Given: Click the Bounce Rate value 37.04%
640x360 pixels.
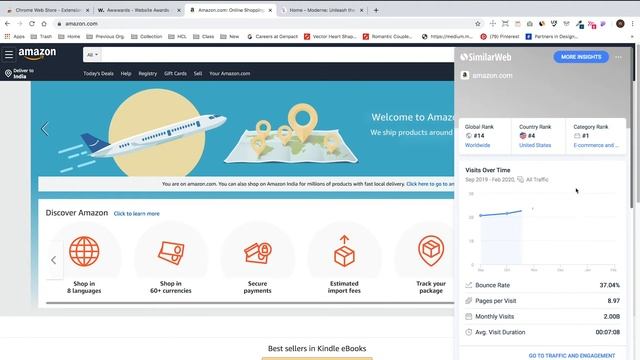Looking at the screenshot, I should [609, 285].
